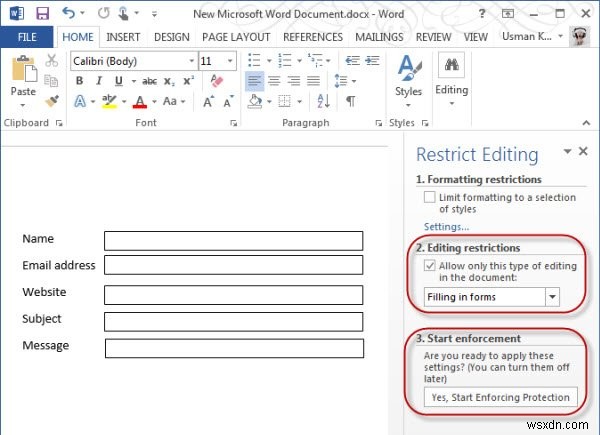The image size is (600, 435).
Task: Open Word Help question mark
Action: (x=482, y=14)
